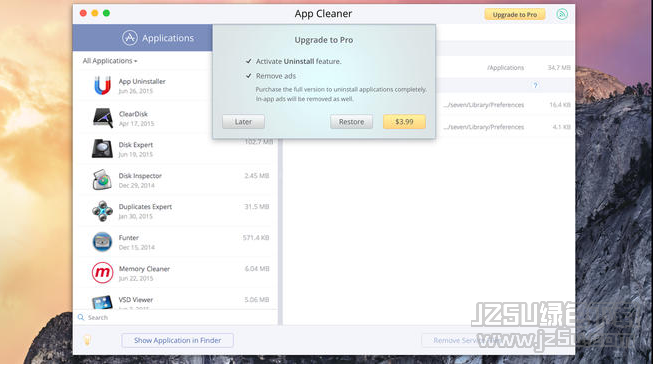The image size is (653, 366).
Task: Click Show Application in Finder
Action: pyautogui.click(x=177, y=340)
